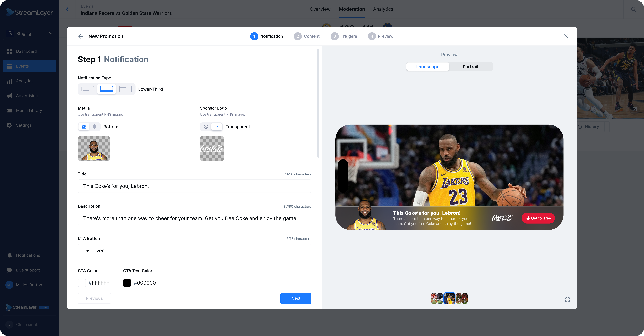Viewport: 644px width, 336px height.
Task: Click the black CTA Text Color swatch
Action: coord(127,283)
